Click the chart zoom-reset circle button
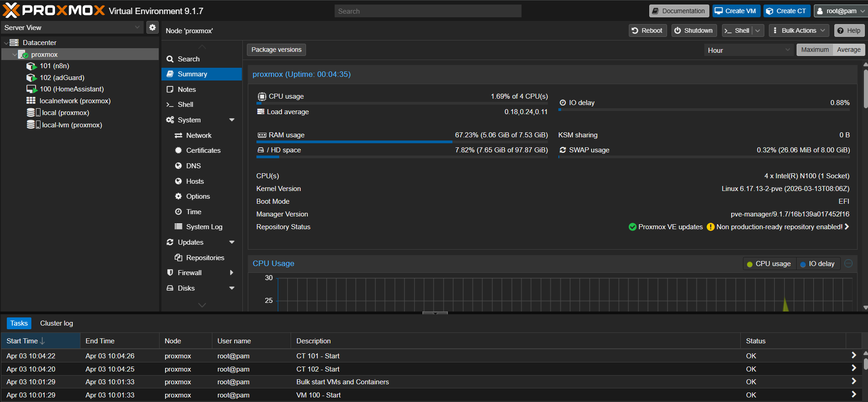 coord(848,263)
